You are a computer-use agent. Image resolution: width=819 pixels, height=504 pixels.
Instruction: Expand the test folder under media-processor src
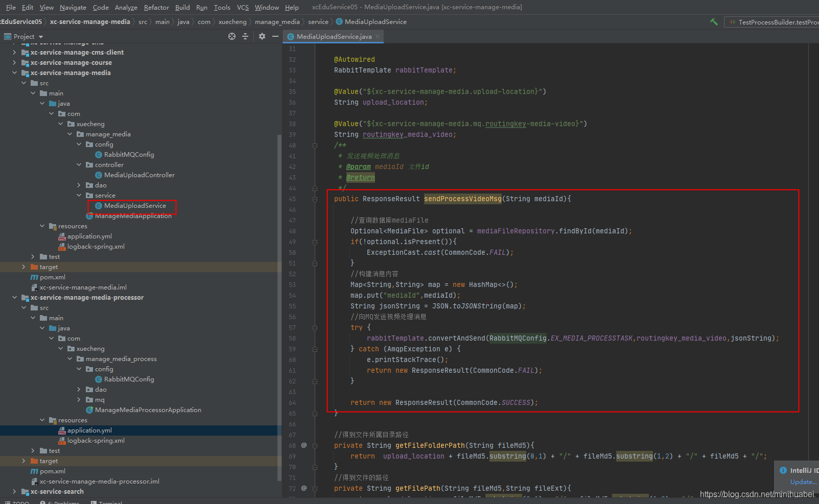click(33, 451)
